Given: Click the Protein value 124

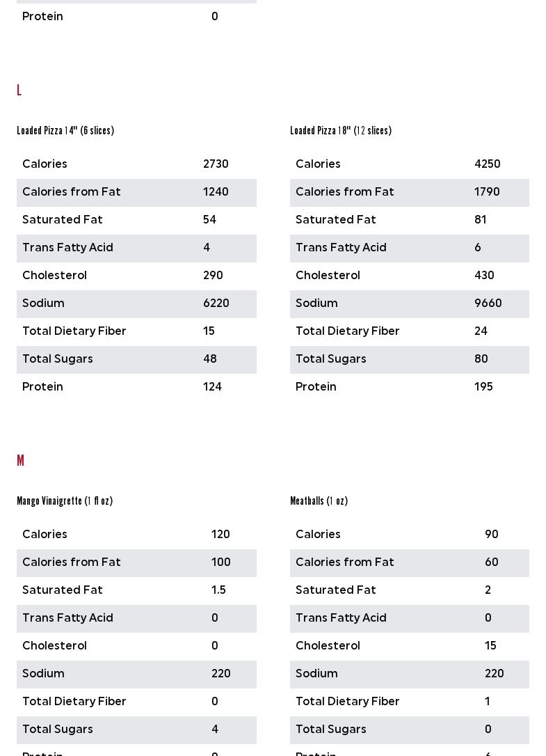Looking at the screenshot, I should point(212,387).
